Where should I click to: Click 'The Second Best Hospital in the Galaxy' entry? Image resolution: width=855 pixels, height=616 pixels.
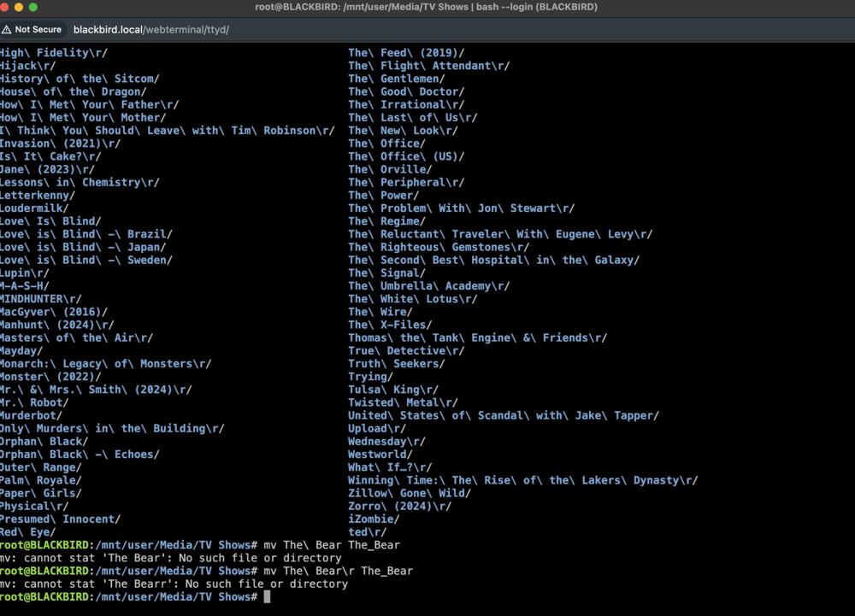click(x=494, y=261)
